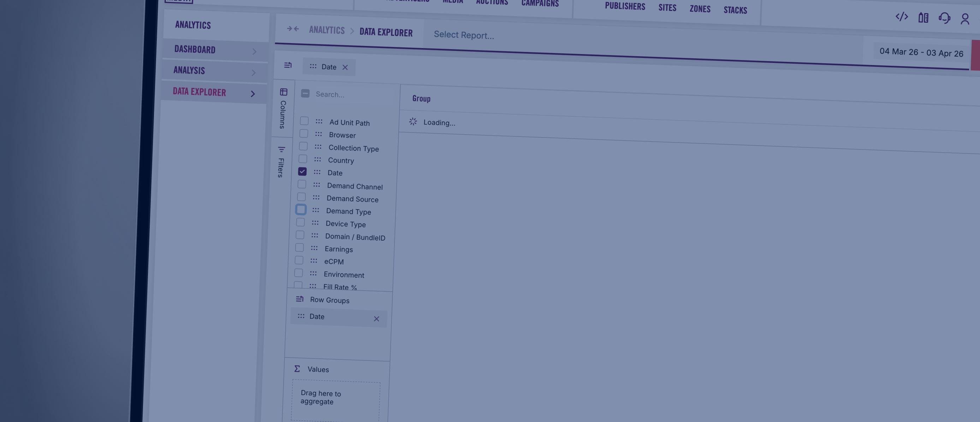Click the support headset icon

click(944, 18)
